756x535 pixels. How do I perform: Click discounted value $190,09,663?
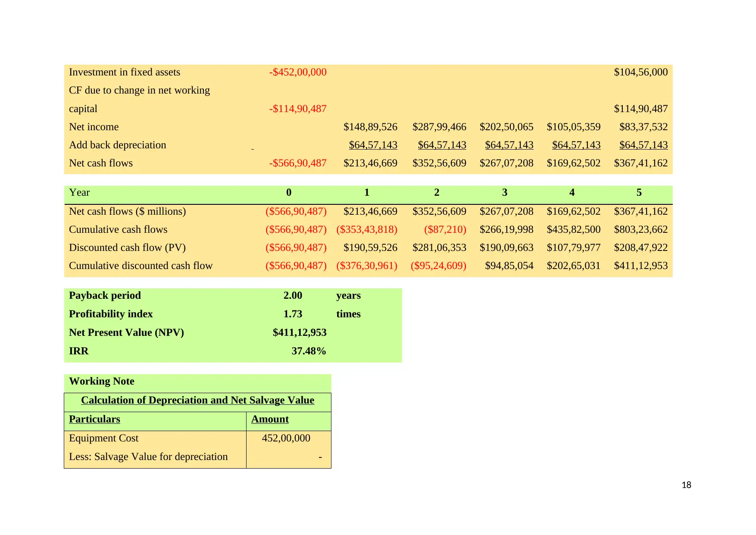506,247
